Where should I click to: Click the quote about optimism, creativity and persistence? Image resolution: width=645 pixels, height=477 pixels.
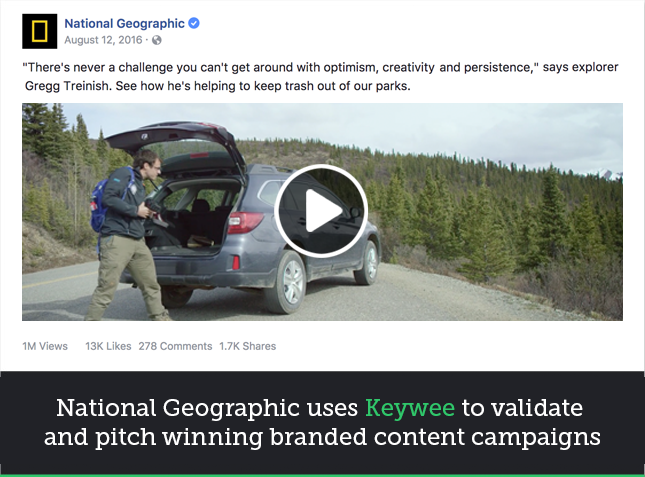point(281,67)
